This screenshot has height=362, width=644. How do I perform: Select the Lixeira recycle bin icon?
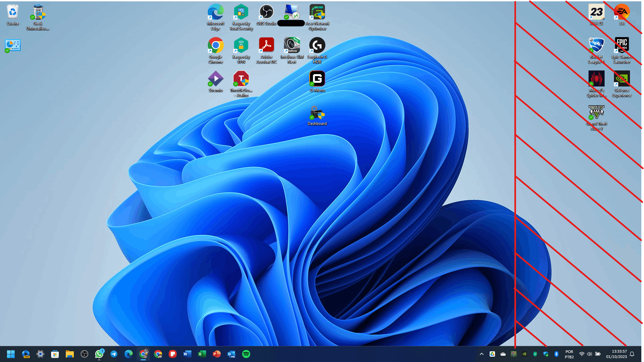pos(12,15)
